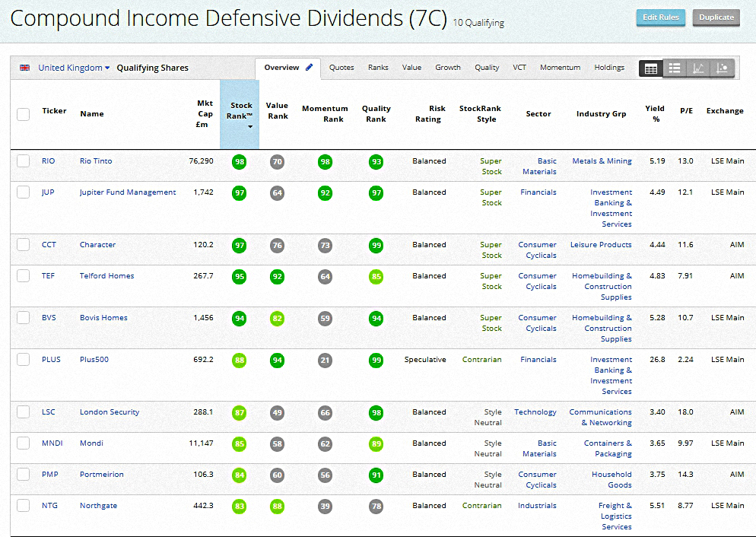Open the Momentum tab

tap(561, 68)
